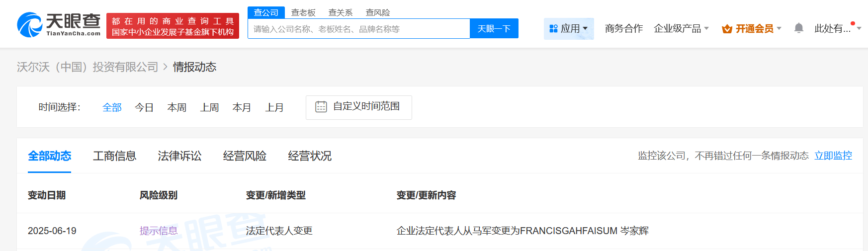Switch to the 查关系 search tab

tap(341, 12)
